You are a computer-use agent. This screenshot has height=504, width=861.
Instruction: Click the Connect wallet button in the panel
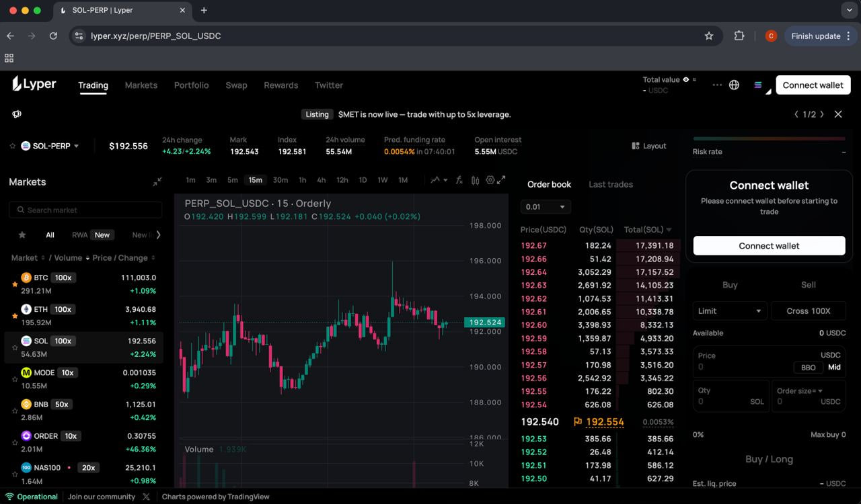point(769,245)
